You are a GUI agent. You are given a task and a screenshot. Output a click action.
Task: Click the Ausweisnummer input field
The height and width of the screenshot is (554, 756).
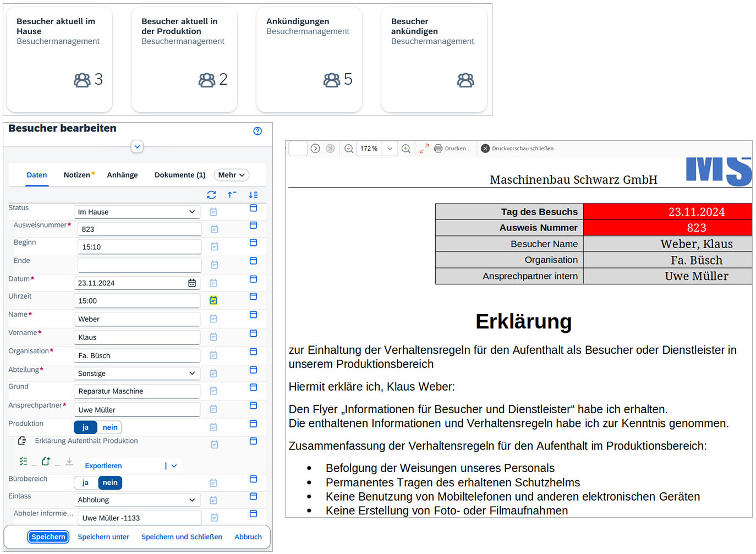click(x=140, y=229)
